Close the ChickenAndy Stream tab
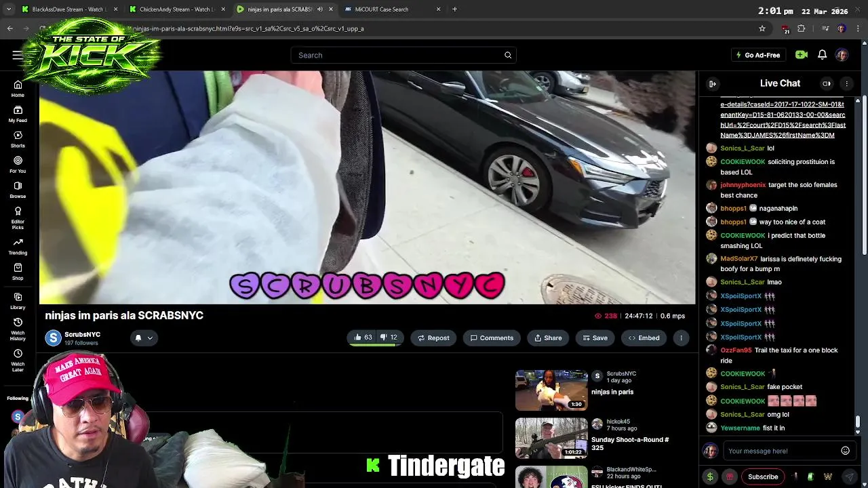The width and height of the screenshot is (868, 488). [x=223, y=9]
